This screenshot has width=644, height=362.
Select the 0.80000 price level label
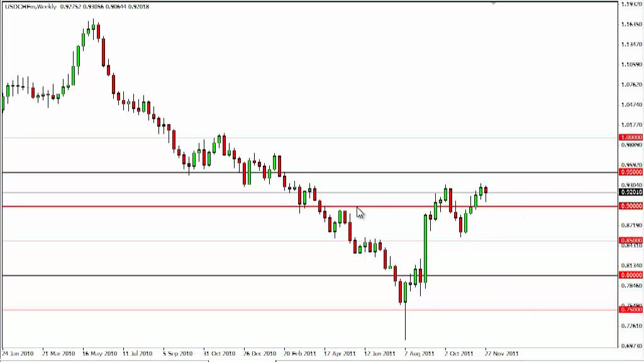click(x=631, y=275)
